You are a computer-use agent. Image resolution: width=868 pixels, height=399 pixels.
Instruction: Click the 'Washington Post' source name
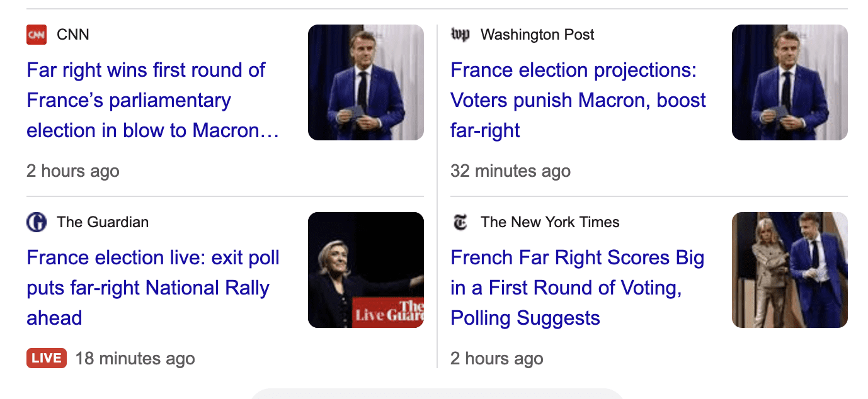537,35
